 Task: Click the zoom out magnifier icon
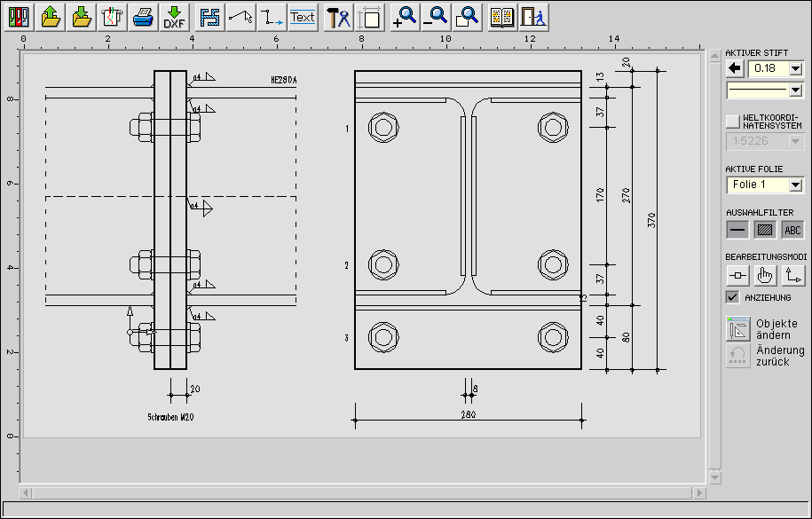(435, 17)
